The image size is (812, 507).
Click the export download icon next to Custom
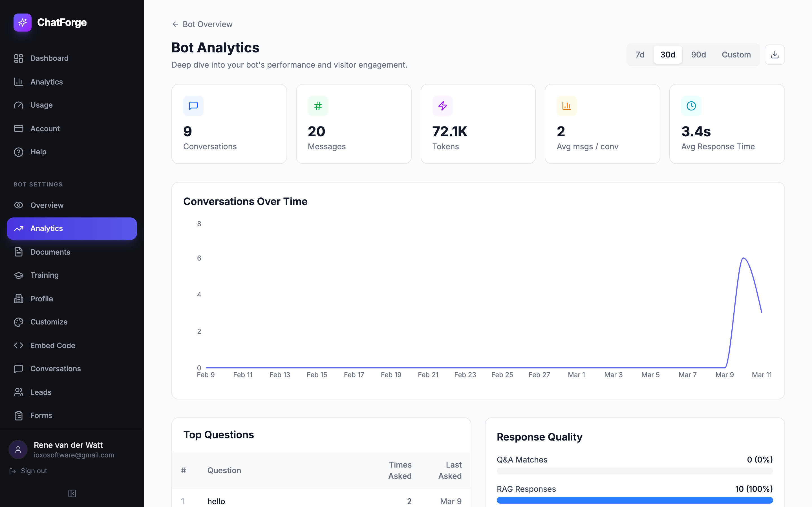(x=775, y=54)
